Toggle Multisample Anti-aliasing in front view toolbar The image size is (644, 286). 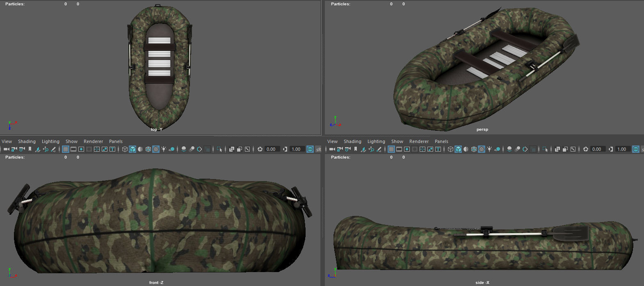(199, 149)
